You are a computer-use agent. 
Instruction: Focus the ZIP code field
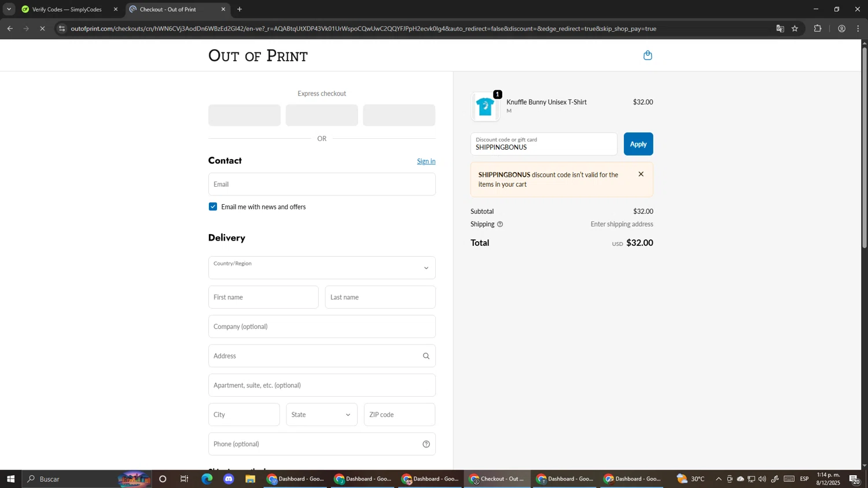[399, 415]
